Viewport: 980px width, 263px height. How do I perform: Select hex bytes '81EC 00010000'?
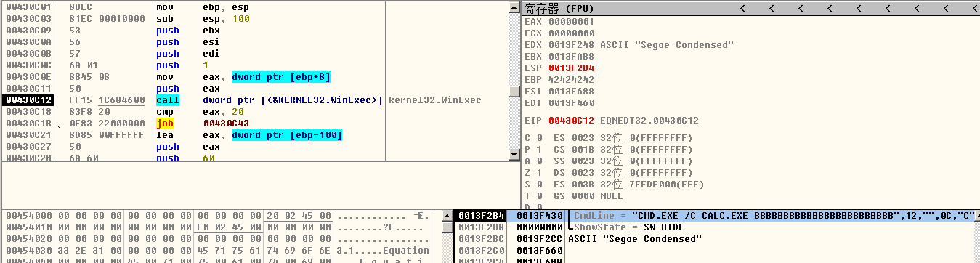[107, 18]
